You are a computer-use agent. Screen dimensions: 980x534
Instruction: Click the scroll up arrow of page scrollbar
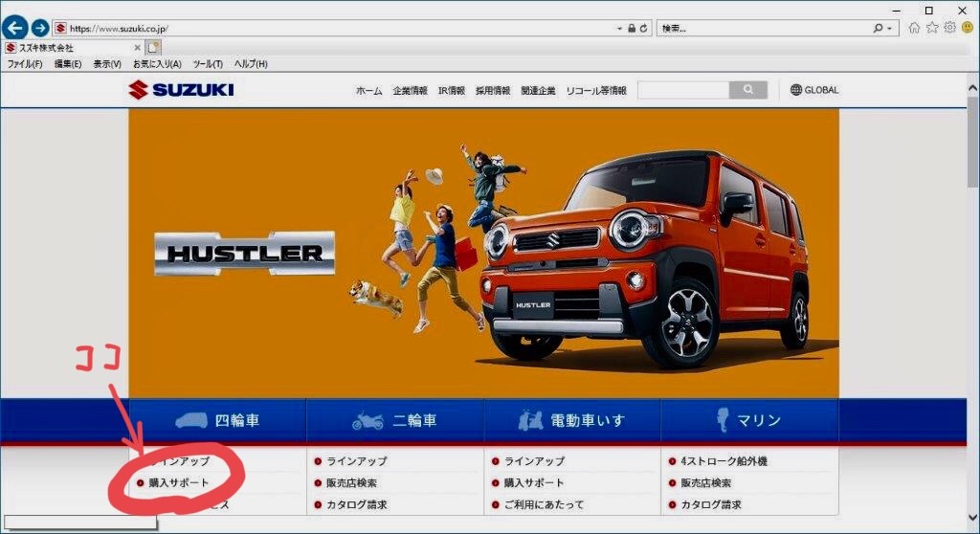tap(972, 89)
